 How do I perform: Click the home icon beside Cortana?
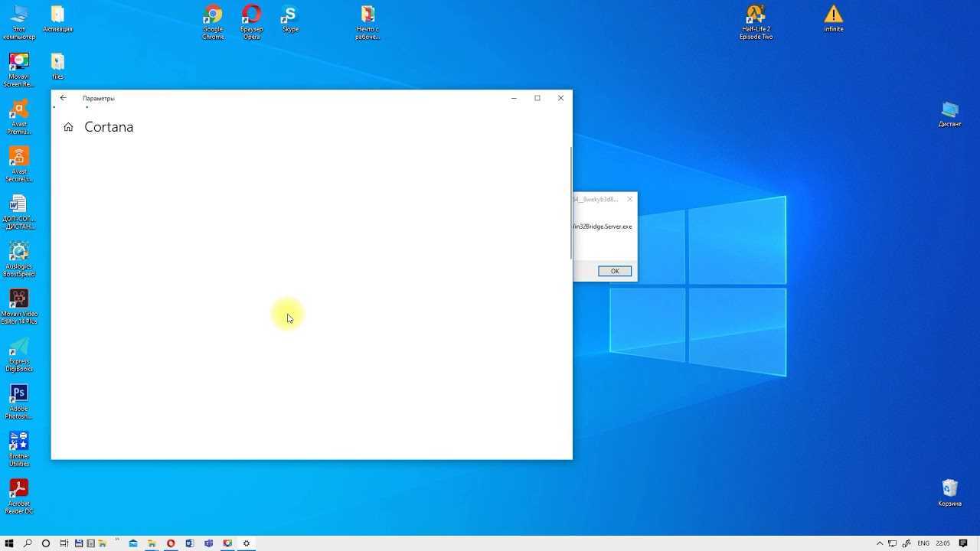pos(68,127)
